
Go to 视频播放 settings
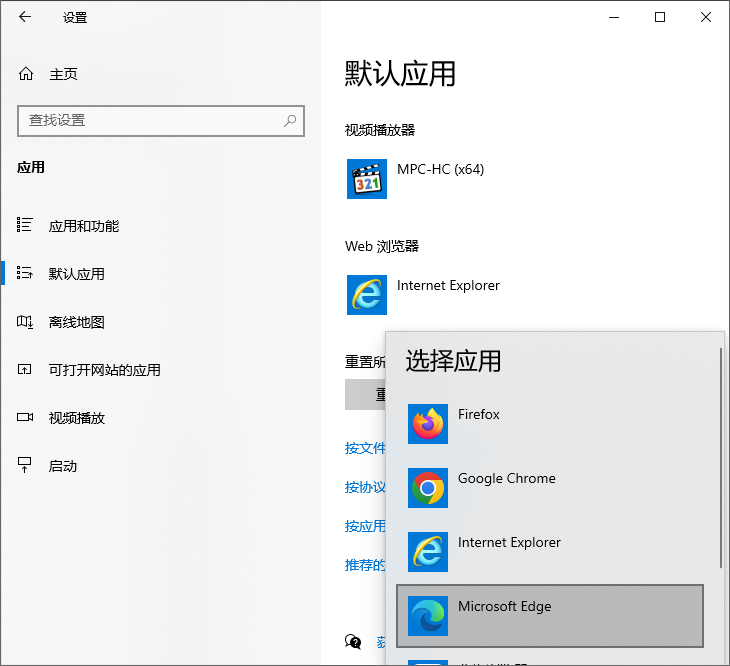[x=76, y=418]
